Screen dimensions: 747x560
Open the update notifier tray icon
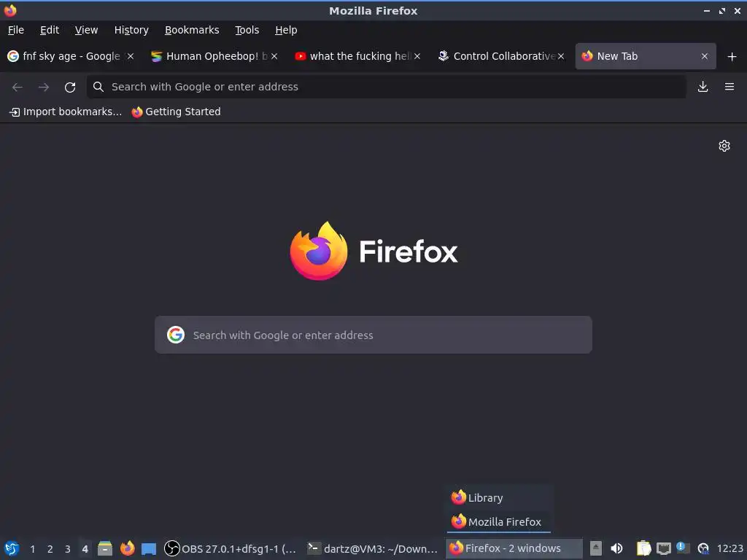pos(703,549)
